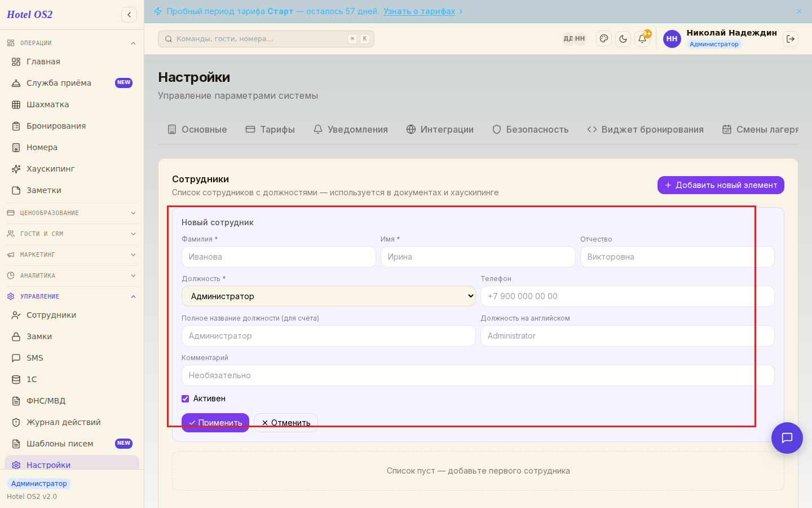Open ФНС/МВД section
This screenshot has width=812, height=508.
pos(71,401)
